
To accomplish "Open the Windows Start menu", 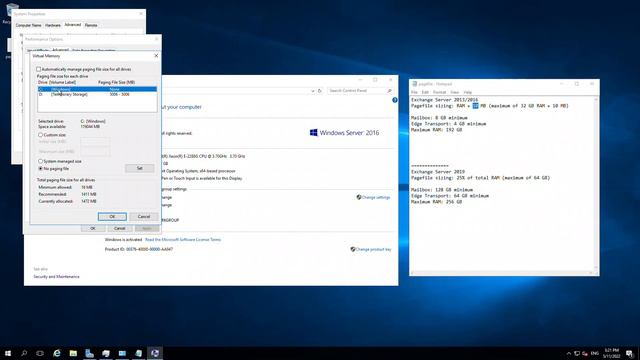I will pos(8,353).
